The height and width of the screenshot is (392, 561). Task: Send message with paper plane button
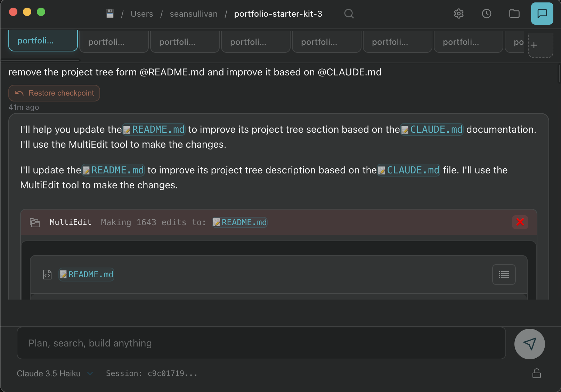(530, 344)
